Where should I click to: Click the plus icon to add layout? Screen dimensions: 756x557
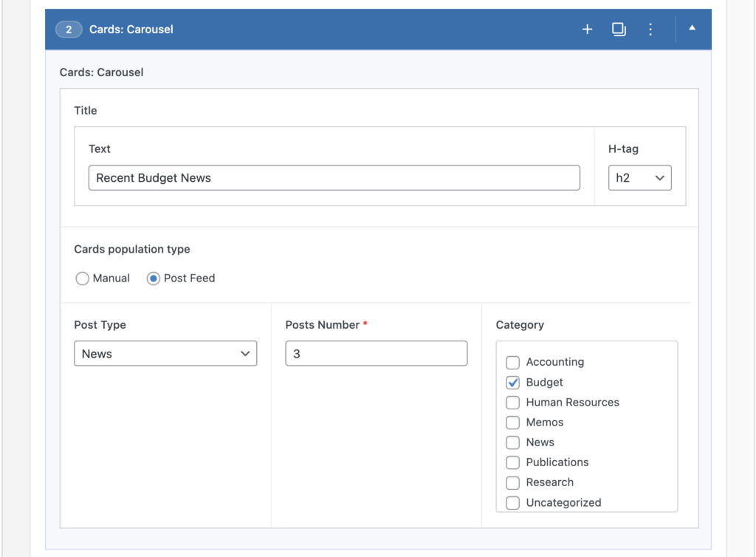587,30
